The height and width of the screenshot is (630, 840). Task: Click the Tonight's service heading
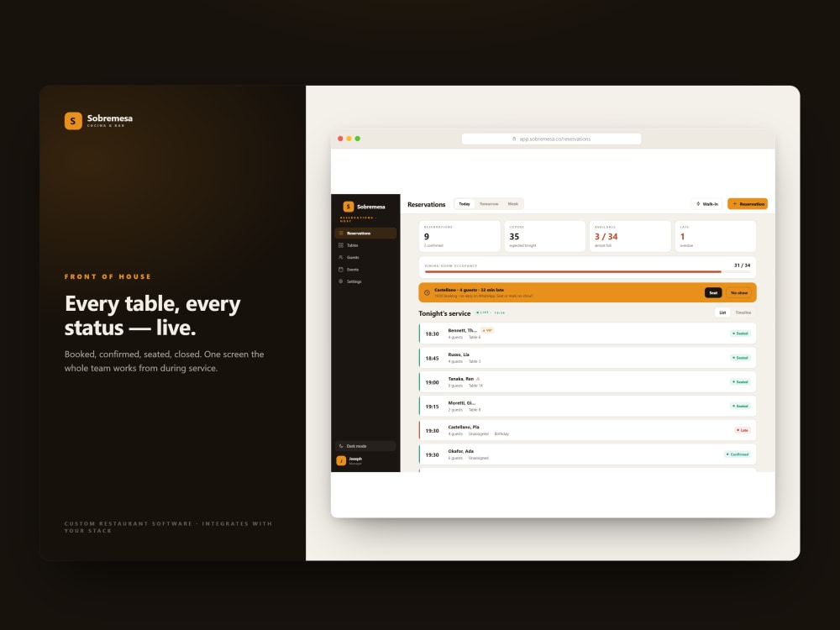(444, 313)
